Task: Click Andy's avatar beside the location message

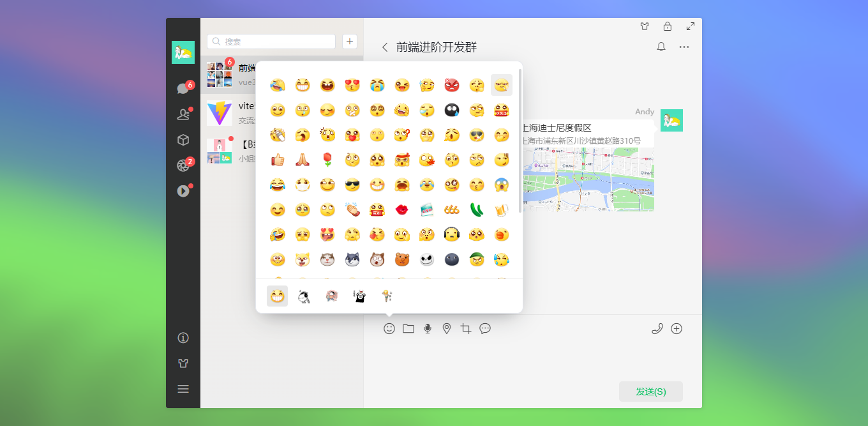Action: point(671,120)
